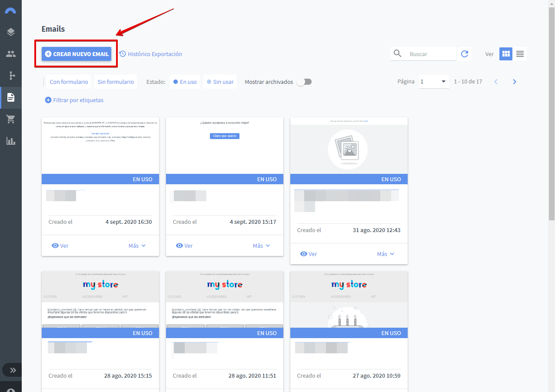The image size is (555, 392).
Task: Open the bar chart reports icon in sidebar
Action: (11, 141)
